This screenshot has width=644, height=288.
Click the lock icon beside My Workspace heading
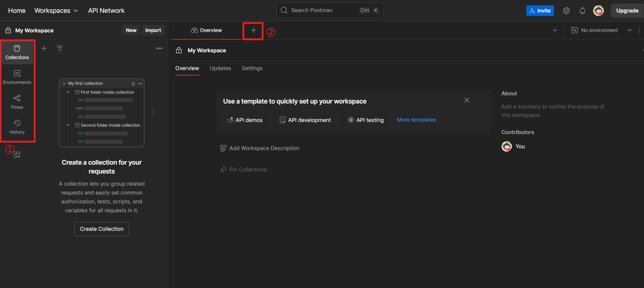pyautogui.click(x=179, y=50)
